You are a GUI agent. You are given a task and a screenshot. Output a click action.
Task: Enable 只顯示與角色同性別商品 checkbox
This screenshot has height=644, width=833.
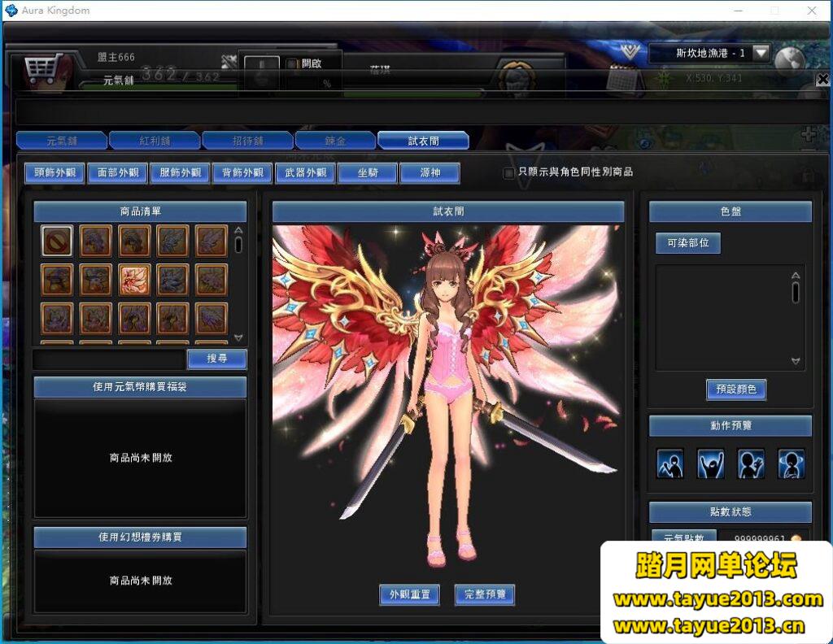[509, 172]
